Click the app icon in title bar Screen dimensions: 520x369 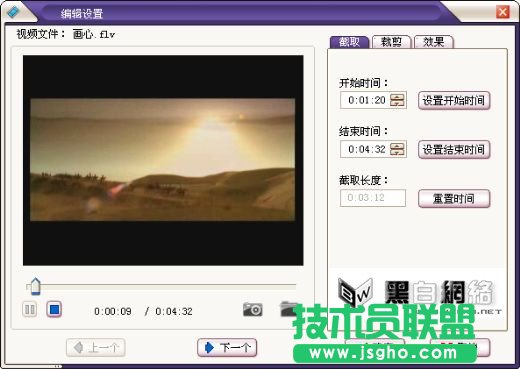click(13, 12)
